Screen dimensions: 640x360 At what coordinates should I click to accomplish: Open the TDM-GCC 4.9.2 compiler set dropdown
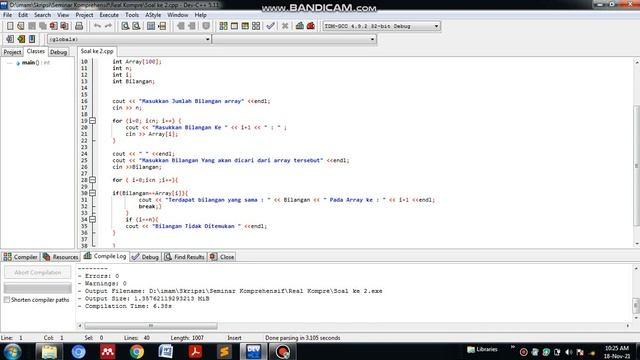tap(381, 26)
